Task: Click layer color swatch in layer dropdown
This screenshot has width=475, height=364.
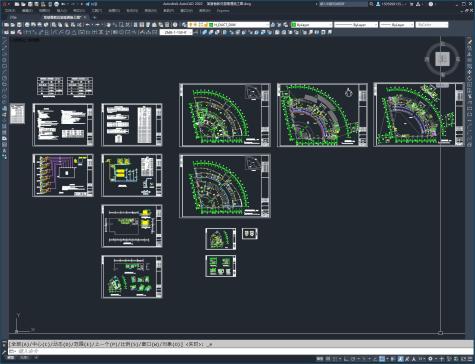Action: click(x=211, y=25)
